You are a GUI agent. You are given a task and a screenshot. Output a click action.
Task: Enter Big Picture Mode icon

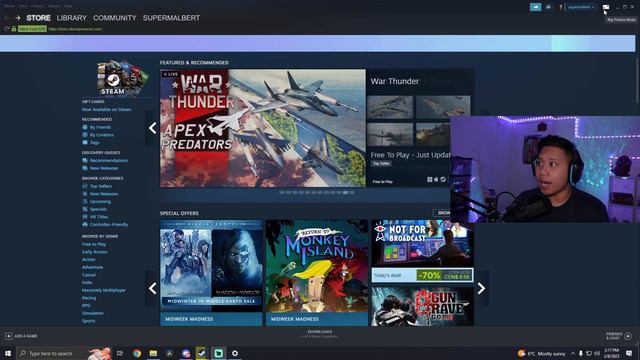click(x=606, y=7)
